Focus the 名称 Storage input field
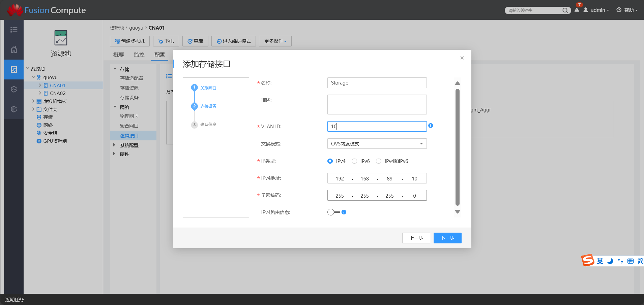Viewport: 644px width, 305px height. (x=377, y=83)
